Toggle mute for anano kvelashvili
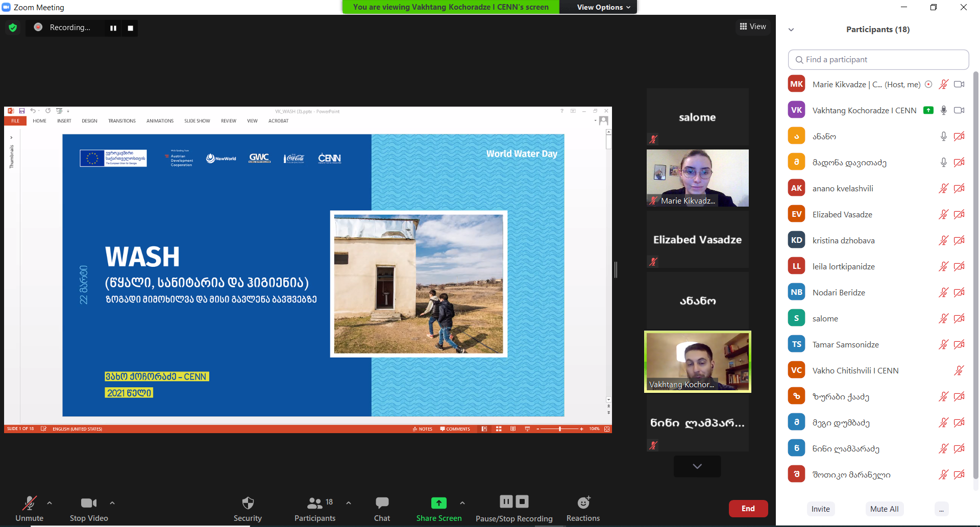Screen dimensions: 980x527 point(943,188)
